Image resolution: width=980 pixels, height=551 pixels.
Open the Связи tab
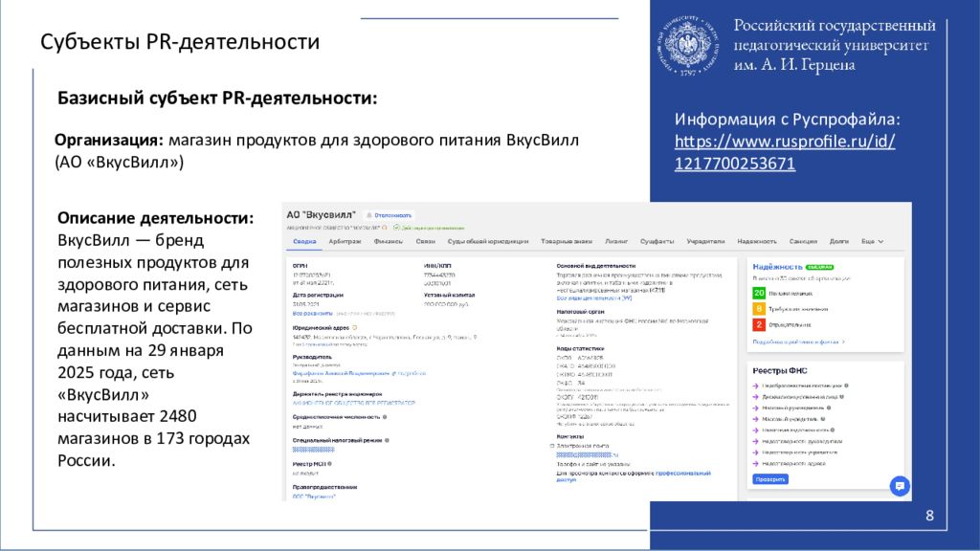point(425,241)
